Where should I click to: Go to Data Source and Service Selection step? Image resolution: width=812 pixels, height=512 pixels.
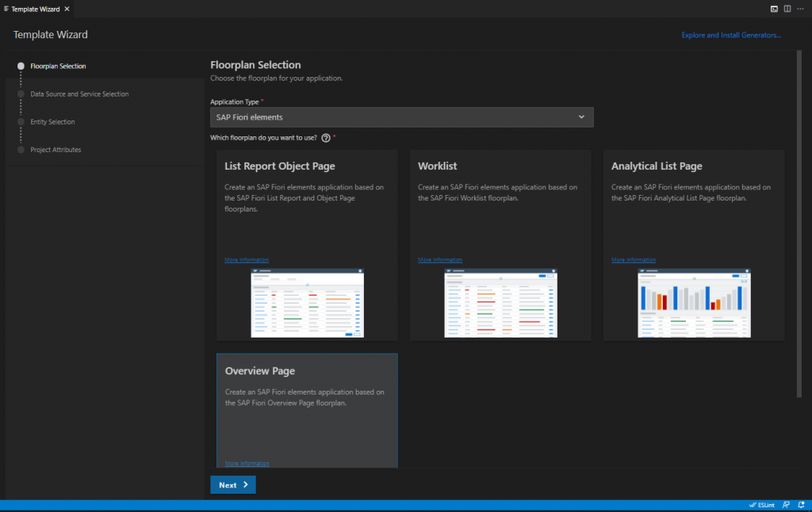(x=79, y=94)
